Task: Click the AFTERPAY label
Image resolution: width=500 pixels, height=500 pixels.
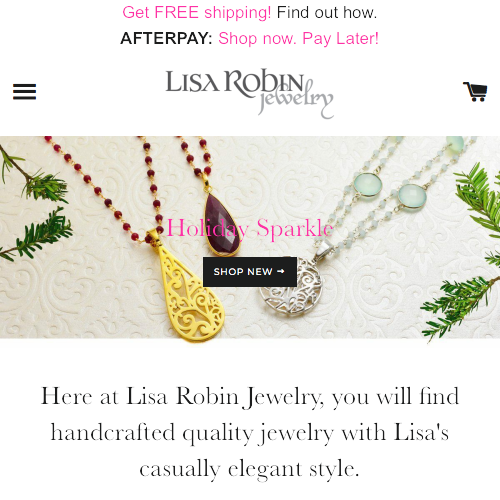Action: click(x=166, y=38)
